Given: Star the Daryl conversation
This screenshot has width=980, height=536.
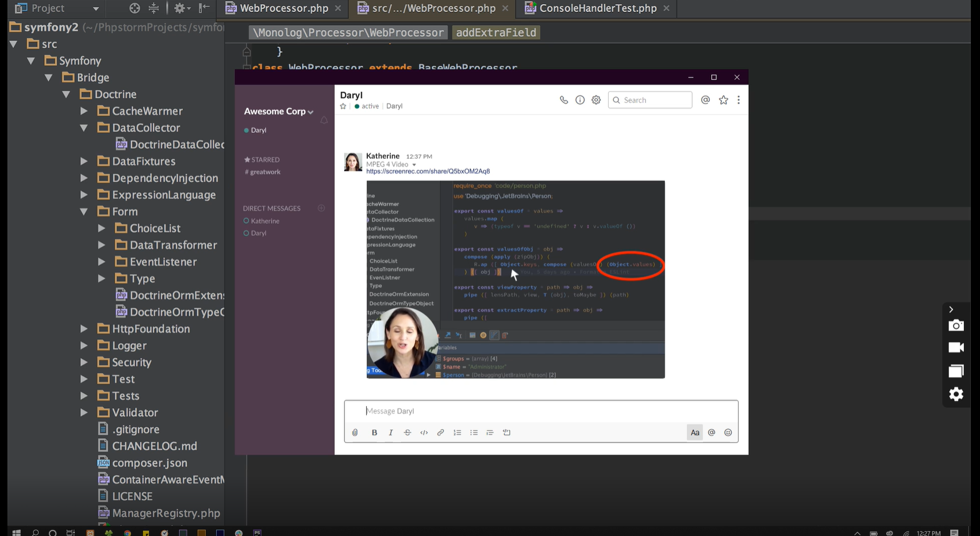Looking at the screenshot, I should point(343,106).
